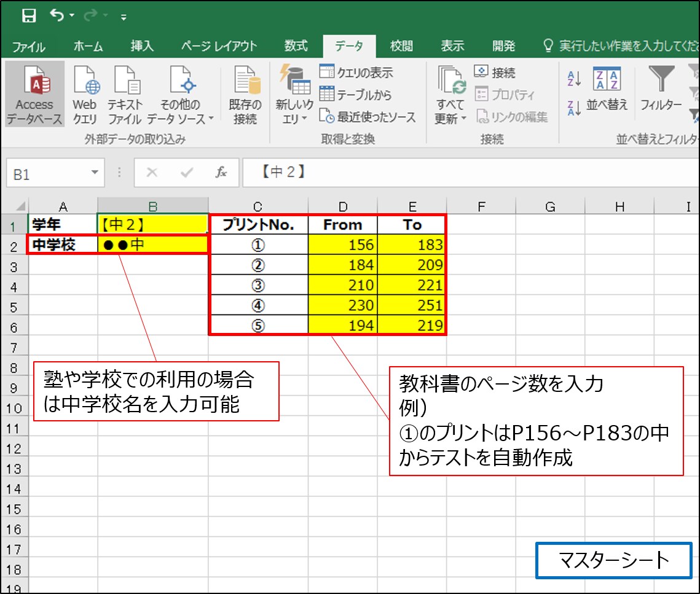Click the Cancel X formula bar icon
700x594 pixels.
tap(152, 172)
